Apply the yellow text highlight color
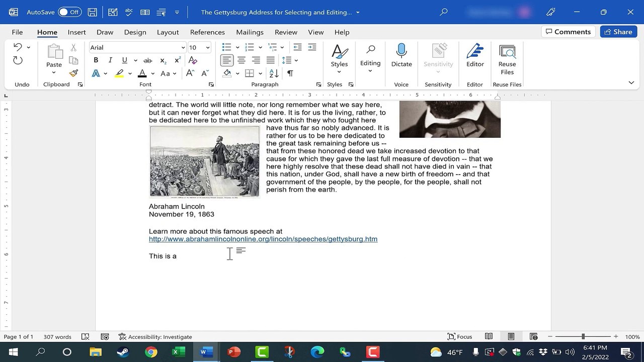The image size is (644, 362). pos(119,73)
